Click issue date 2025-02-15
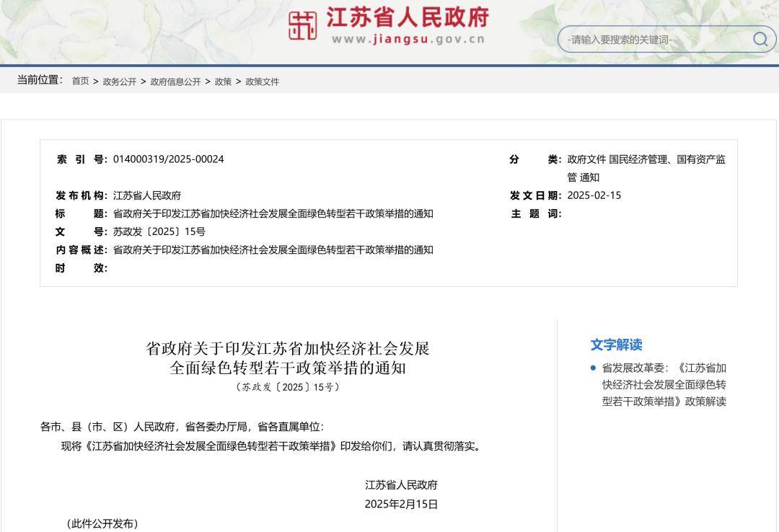The height and width of the screenshot is (532, 779). (x=594, y=195)
